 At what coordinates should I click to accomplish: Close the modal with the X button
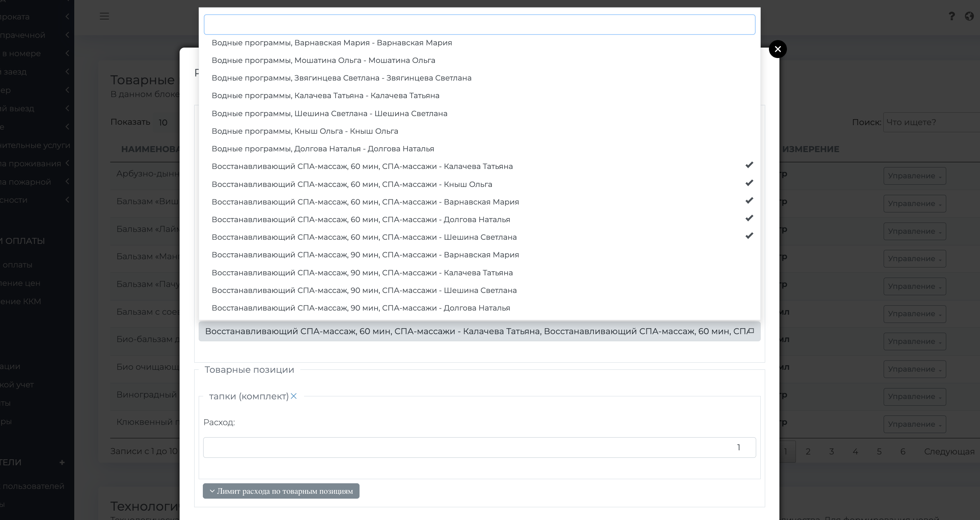(778, 49)
